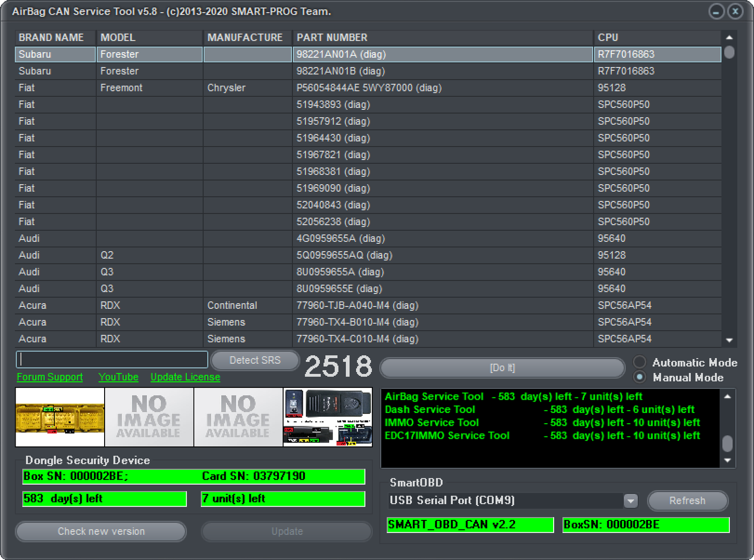Sort list by BRAND NAME column header

(x=51, y=38)
